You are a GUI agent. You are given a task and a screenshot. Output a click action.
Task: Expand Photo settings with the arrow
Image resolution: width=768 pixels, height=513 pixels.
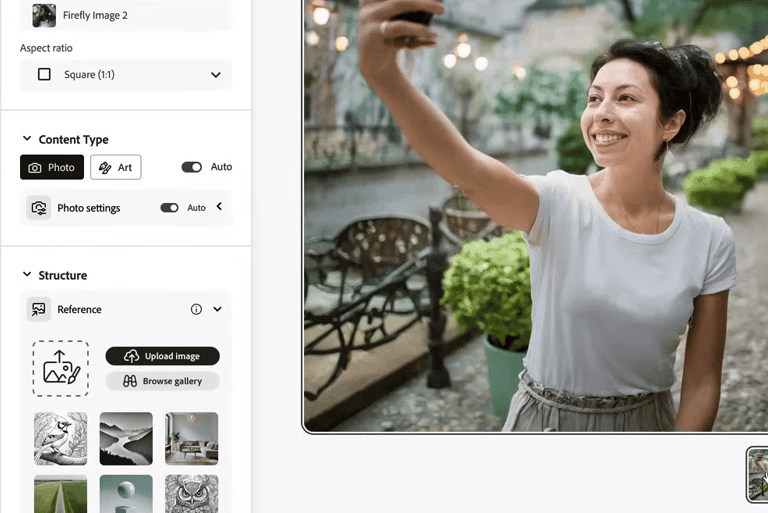coord(219,207)
